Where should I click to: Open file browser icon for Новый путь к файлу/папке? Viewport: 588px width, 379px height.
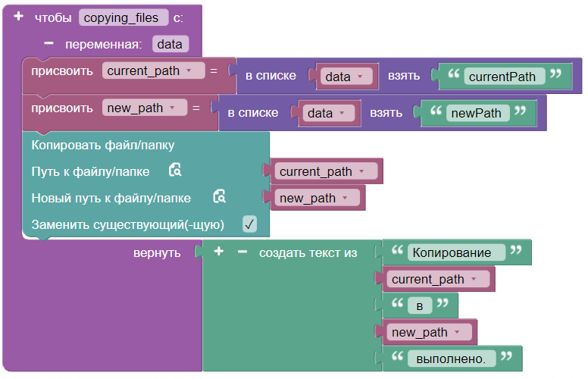click(220, 196)
